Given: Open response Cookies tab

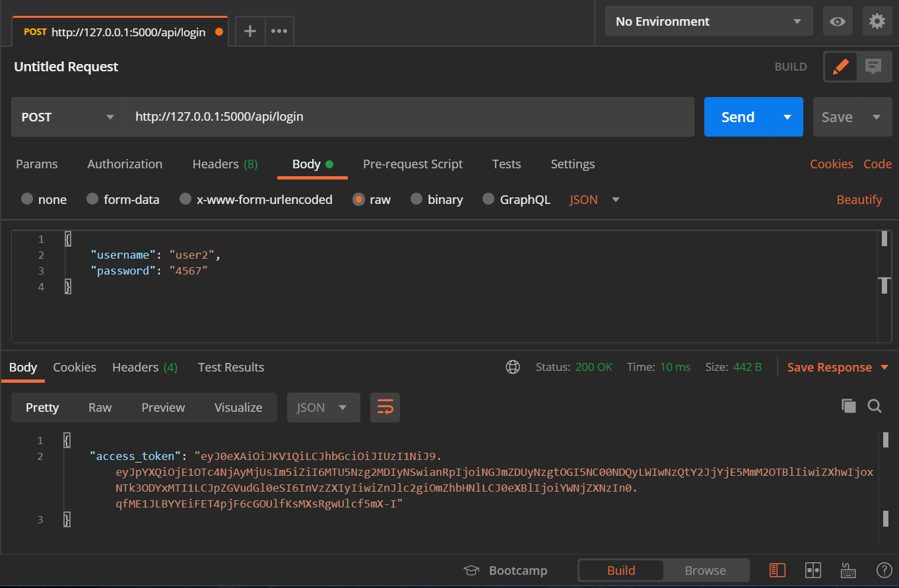Looking at the screenshot, I should point(75,367).
